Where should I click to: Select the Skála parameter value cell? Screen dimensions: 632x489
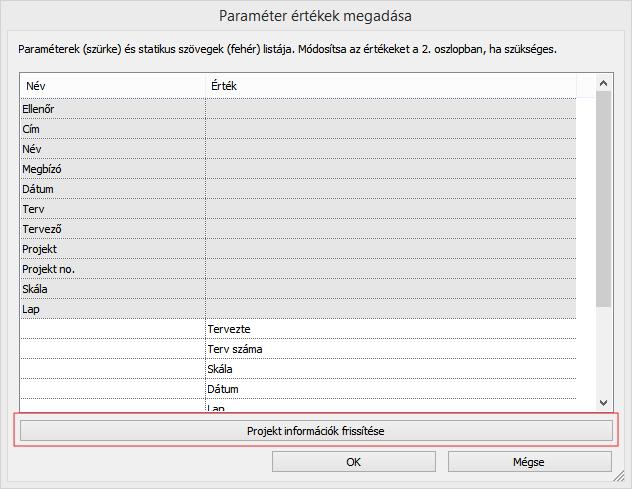391,289
